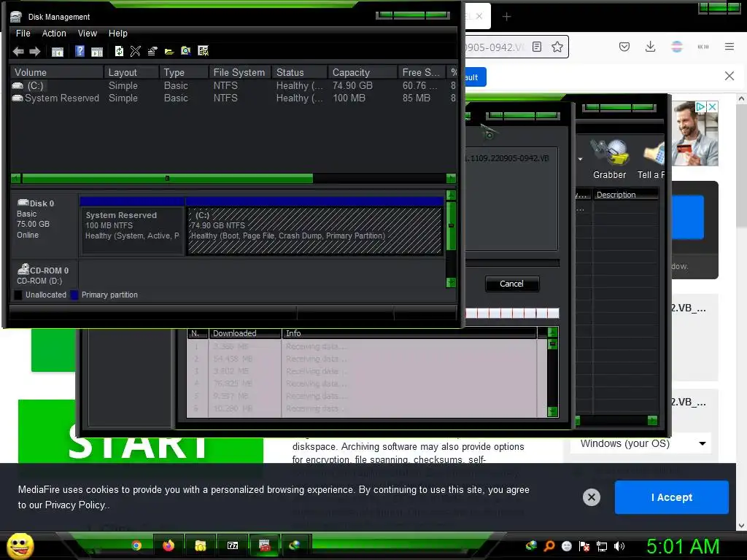This screenshot has height=560, width=747.
Task: Sort by the File System column header
Action: tap(240, 72)
